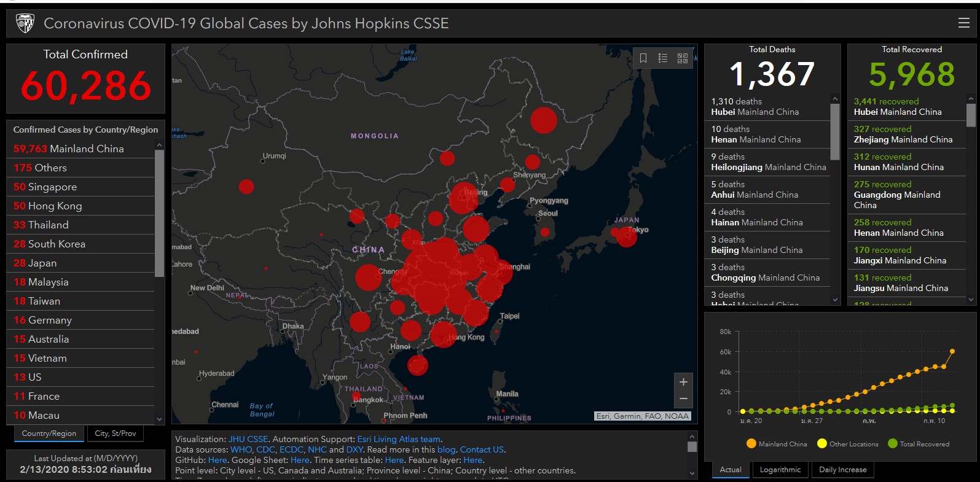The width and height of the screenshot is (980, 482).
Task: Switch to the City, St/Prov tab
Action: click(116, 433)
